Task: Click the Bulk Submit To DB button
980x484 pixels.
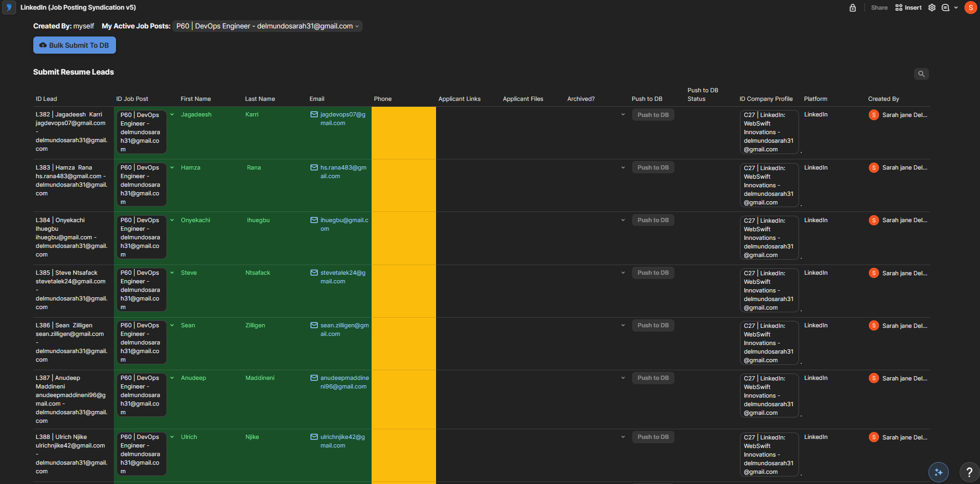Action: point(75,45)
